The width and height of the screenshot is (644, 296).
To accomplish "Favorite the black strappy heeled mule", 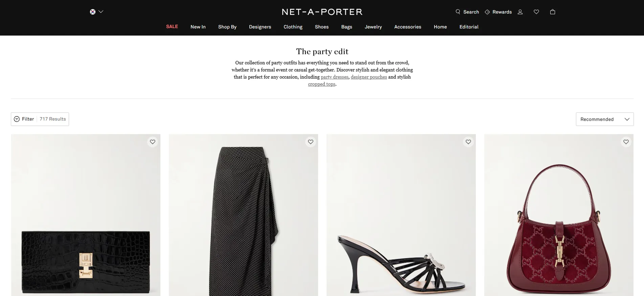I will [468, 142].
